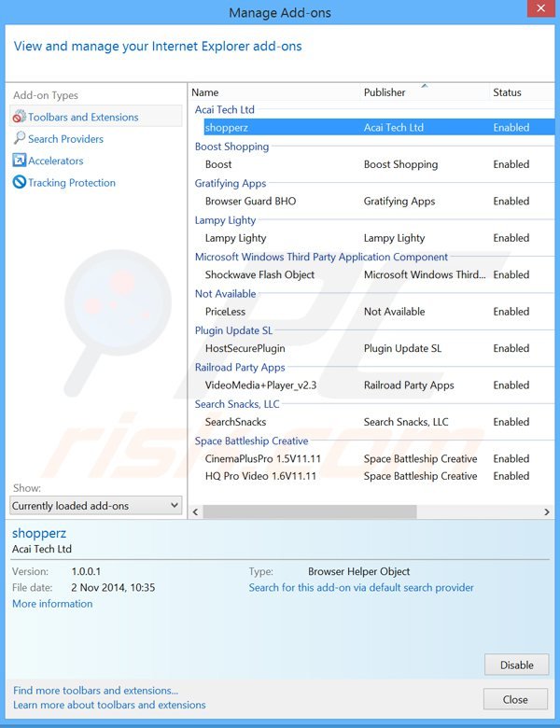Select the Browser Guard BHO add-on
Screen dimensions: 560x728
click(x=379, y=201)
